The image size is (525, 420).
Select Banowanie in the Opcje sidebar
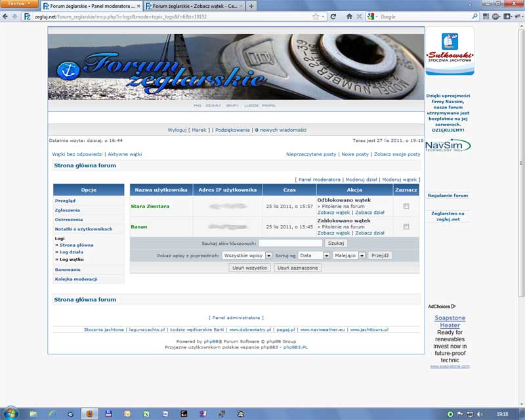(68, 270)
